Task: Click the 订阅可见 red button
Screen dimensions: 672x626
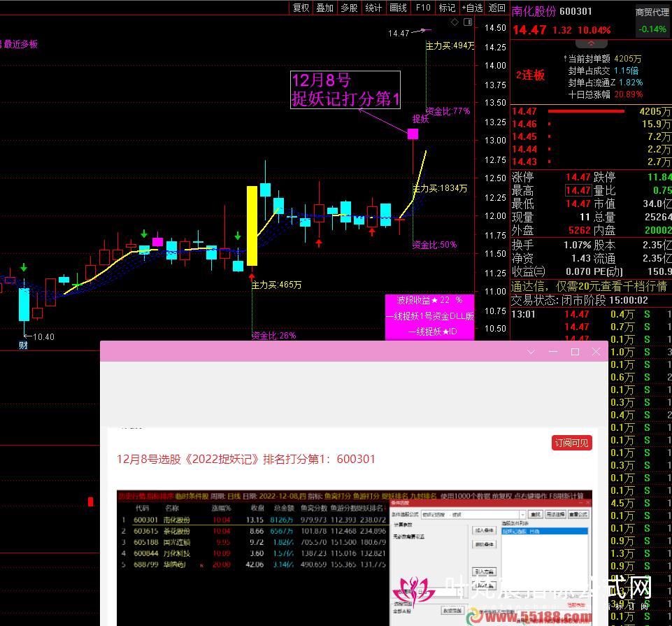Action: (572, 443)
